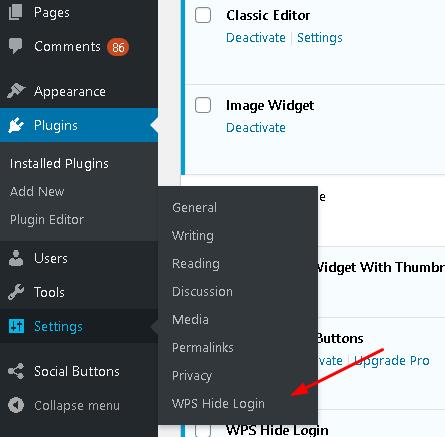445x437 pixels.
Task: Click the Settings sliders icon
Action: (16, 326)
